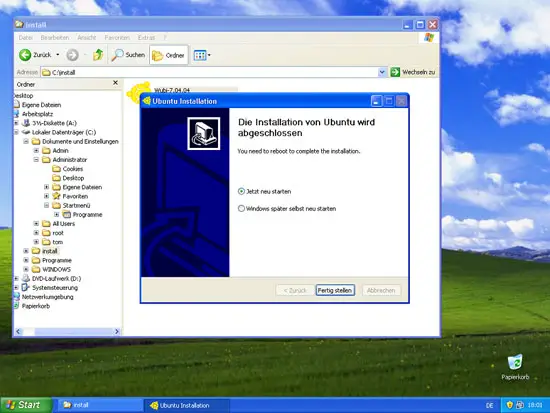The image size is (550, 413).
Task: Open the Bearbeiten menu
Action: pyautogui.click(x=55, y=38)
